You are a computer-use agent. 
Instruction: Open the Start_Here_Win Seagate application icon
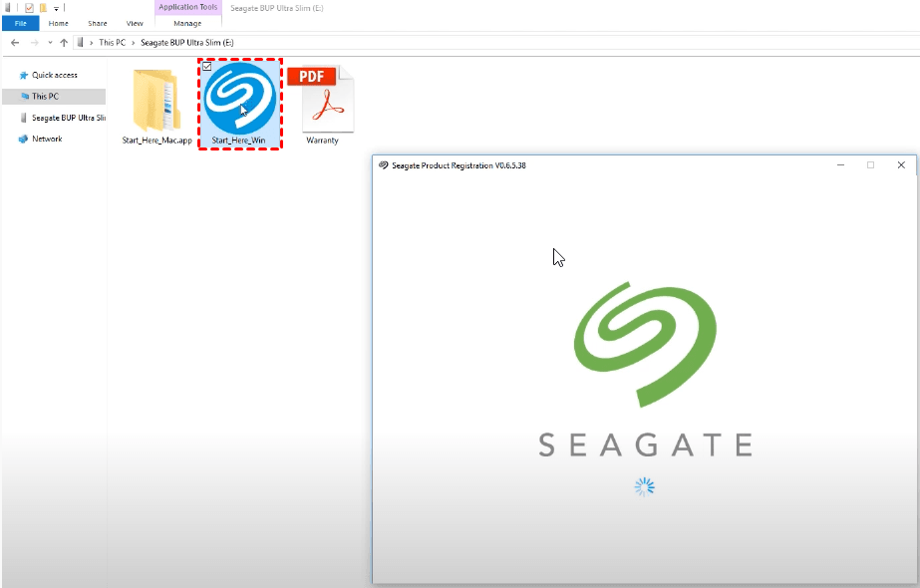pyautogui.click(x=240, y=98)
